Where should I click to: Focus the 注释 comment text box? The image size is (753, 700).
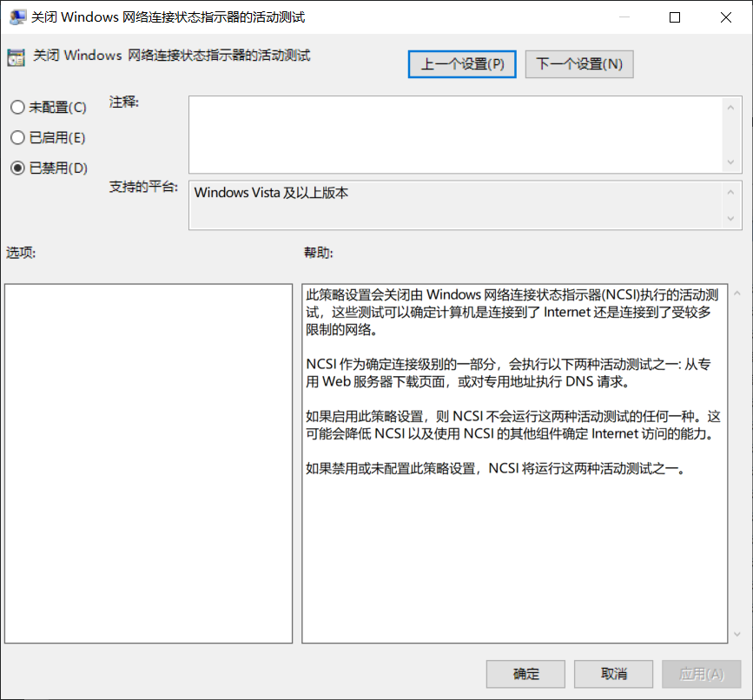pyautogui.click(x=456, y=135)
